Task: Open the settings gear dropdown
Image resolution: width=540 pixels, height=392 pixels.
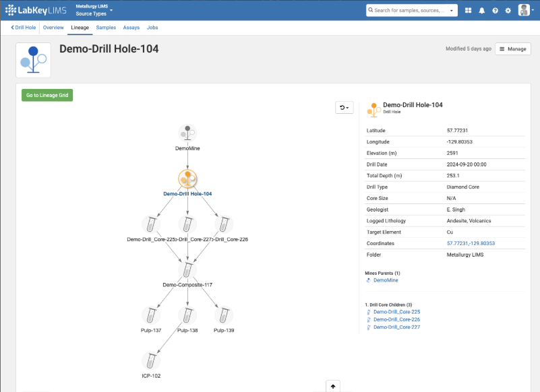Action: coord(508,11)
